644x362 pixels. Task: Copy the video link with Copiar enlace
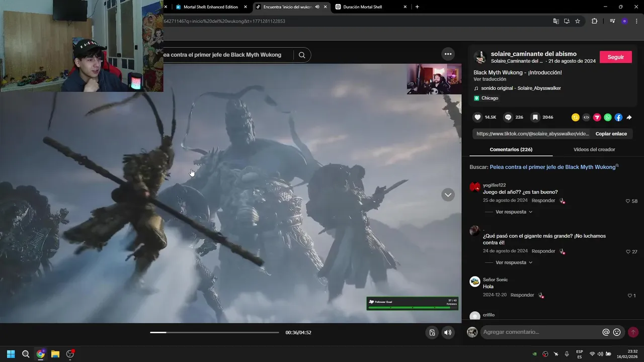point(611,134)
